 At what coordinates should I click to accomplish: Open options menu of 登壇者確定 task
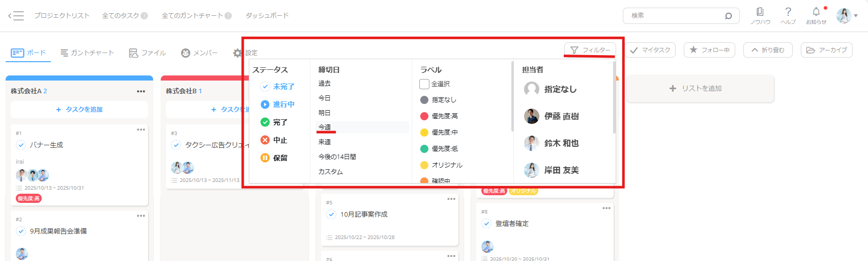click(606, 208)
